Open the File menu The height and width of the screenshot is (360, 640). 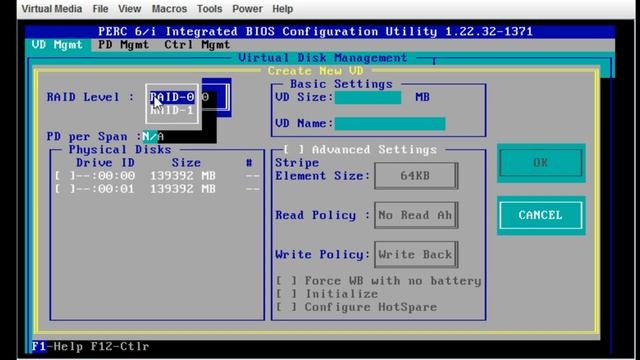(100, 9)
